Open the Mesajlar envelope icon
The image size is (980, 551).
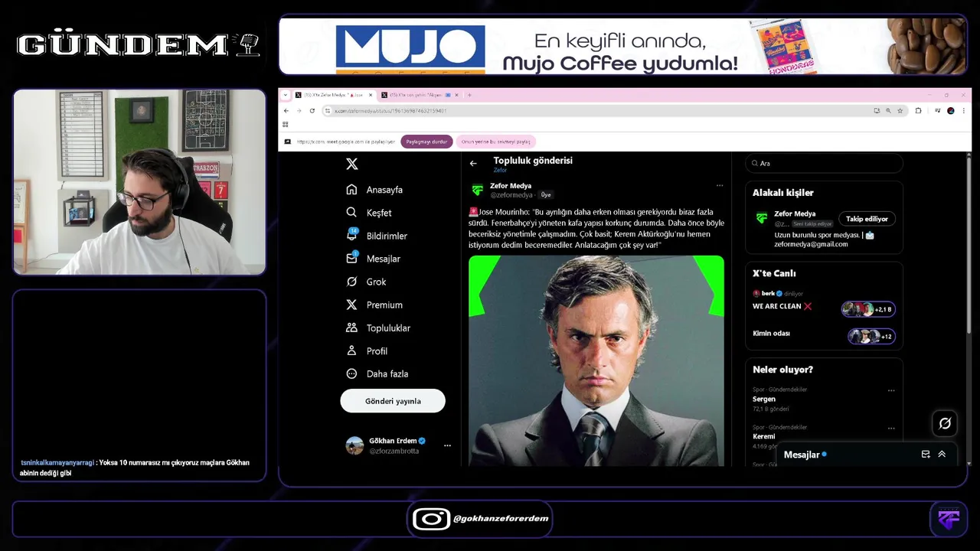coord(351,259)
